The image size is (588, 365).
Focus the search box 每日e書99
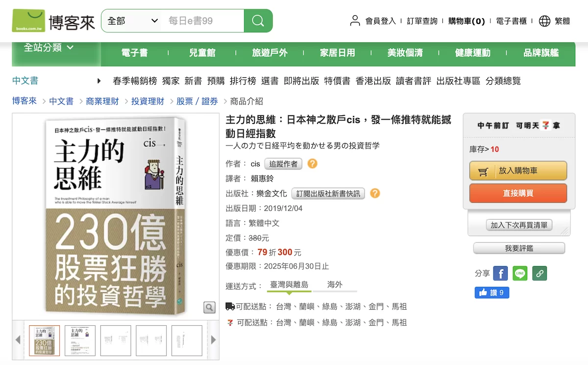[x=202, y=21]
